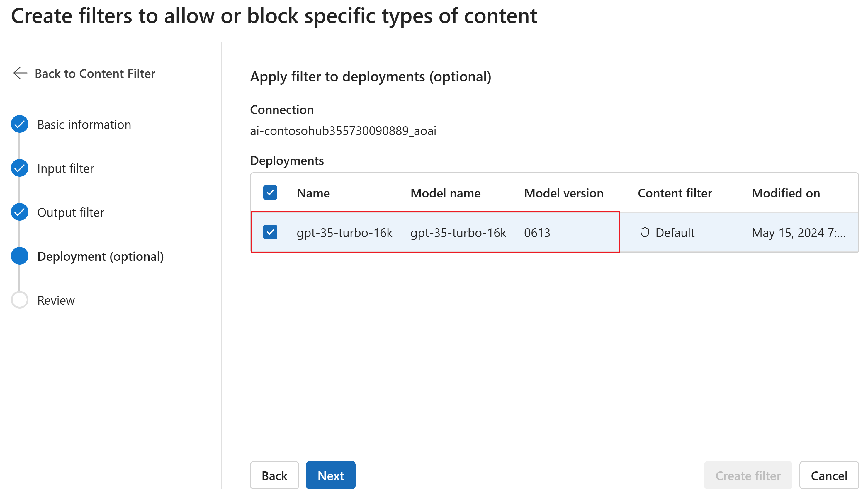This screenshot has width=868, height=494.
Task: Click Back to Content Filter link
Action: click(95, 74)
